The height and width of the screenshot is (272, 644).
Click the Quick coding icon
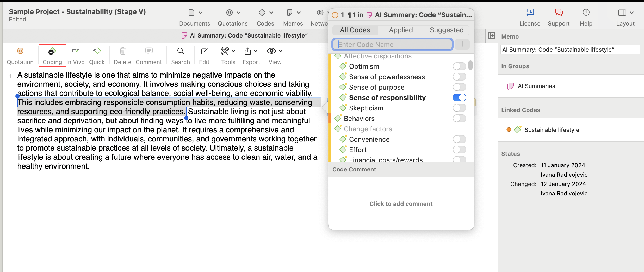[97, 51]
